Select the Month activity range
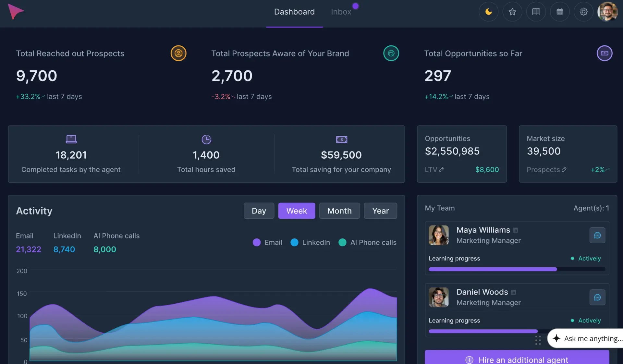The image size is (623, 364). click(339, 211)
